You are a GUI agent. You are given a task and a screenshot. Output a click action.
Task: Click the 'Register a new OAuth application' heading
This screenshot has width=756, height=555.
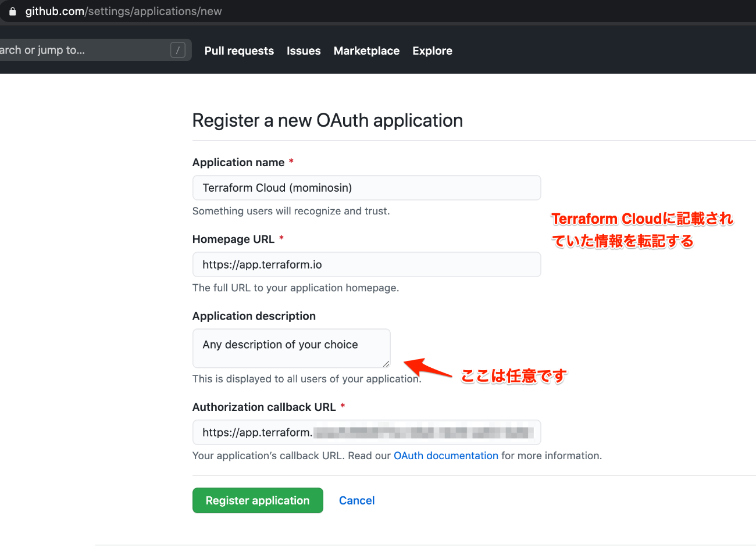(327, 120)
